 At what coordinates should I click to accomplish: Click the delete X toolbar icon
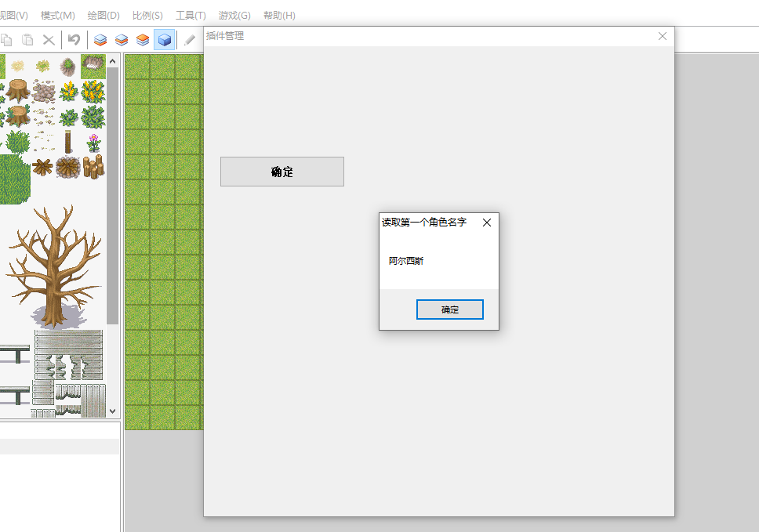point(49,40)
